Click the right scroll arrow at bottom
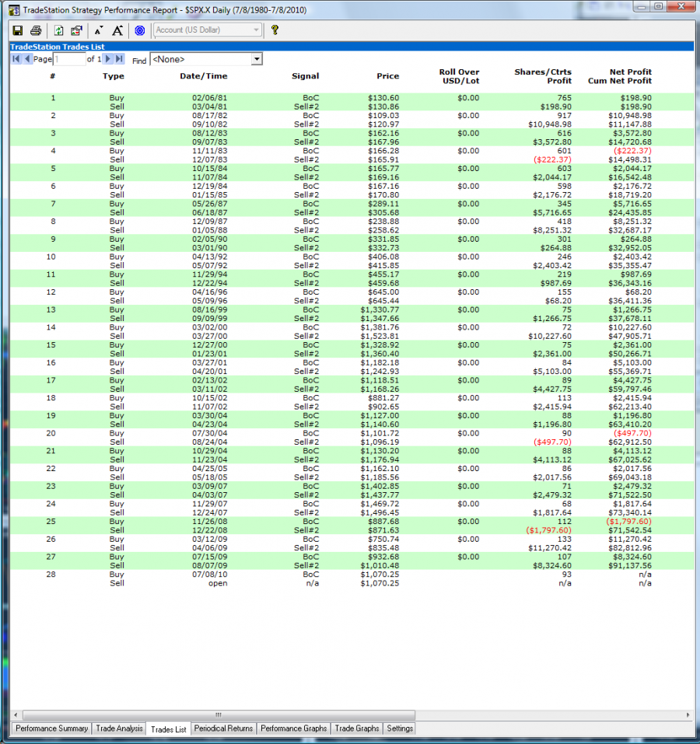This screenshot has width=700, height=744. click(x=688, y=714)
